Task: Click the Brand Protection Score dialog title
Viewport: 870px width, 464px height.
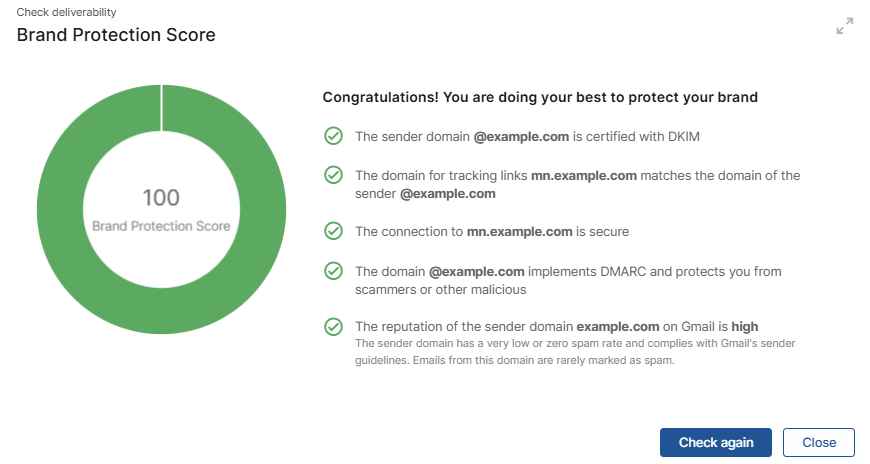Action: (x=116, y=35)
